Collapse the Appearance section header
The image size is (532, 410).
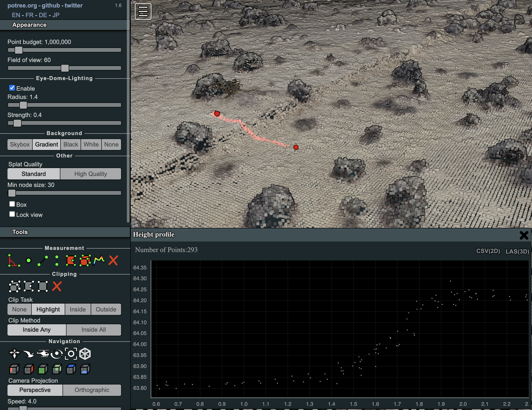pos(29,25)
